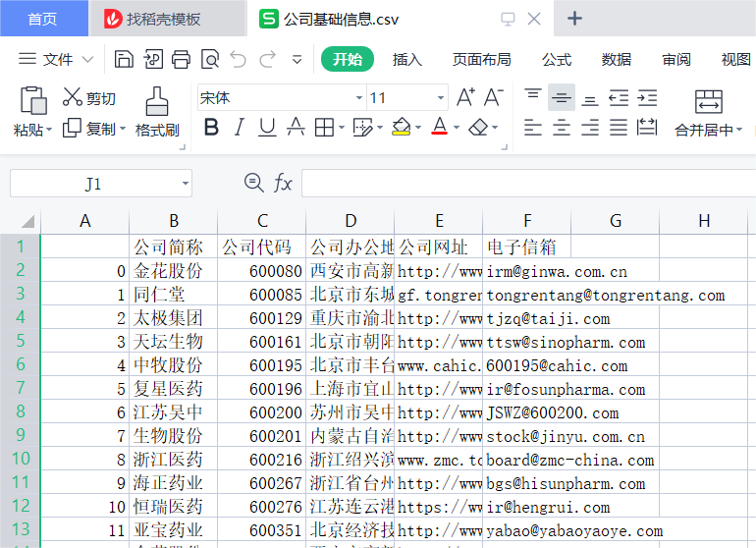Open the 首页 home tab

[43, 19]
